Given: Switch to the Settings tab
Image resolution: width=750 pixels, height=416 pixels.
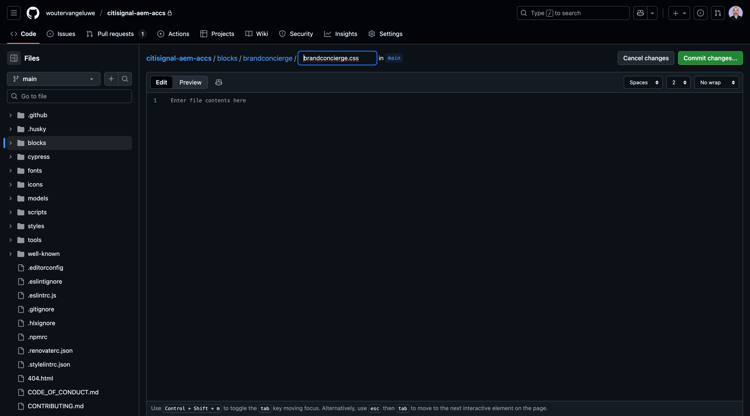Looking at the screenshot, I should pyautogui.click(x=386, y=34).
